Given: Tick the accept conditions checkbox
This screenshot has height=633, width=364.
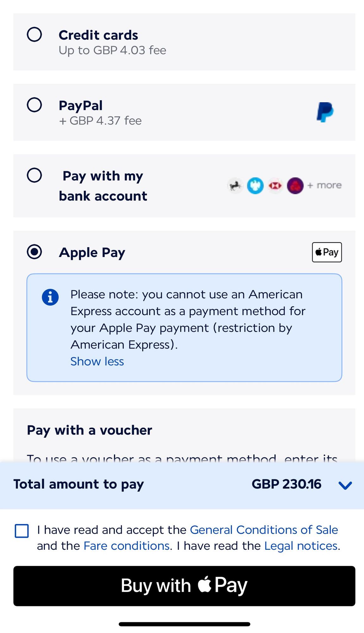Looking at the screenshot, I should click(x=22, y=531).
